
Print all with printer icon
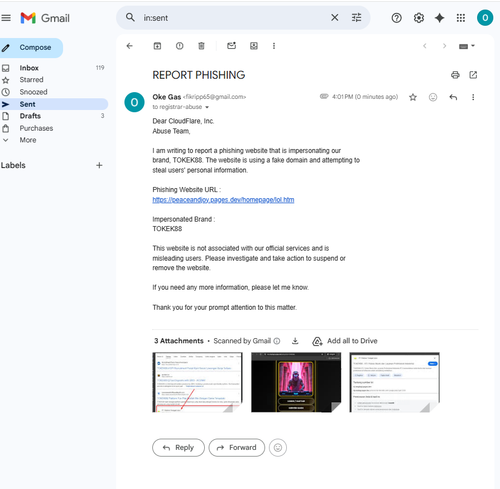click(x=455, y=75)
